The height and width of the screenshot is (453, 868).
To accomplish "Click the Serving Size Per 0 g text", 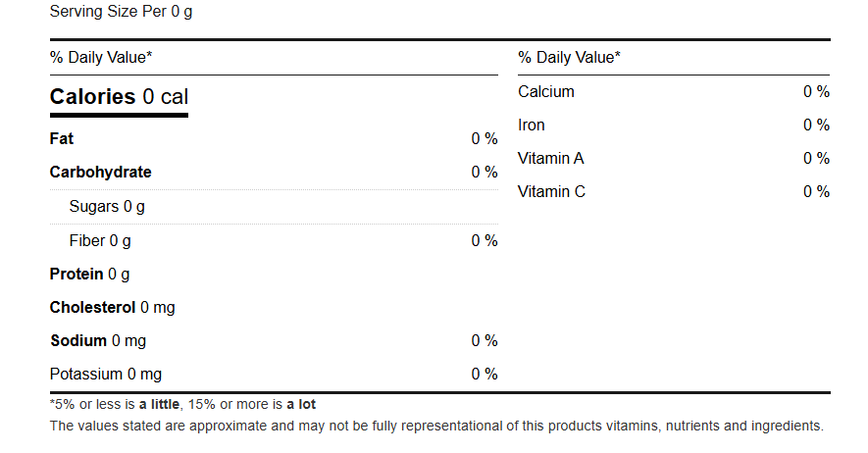I will 122,12.
